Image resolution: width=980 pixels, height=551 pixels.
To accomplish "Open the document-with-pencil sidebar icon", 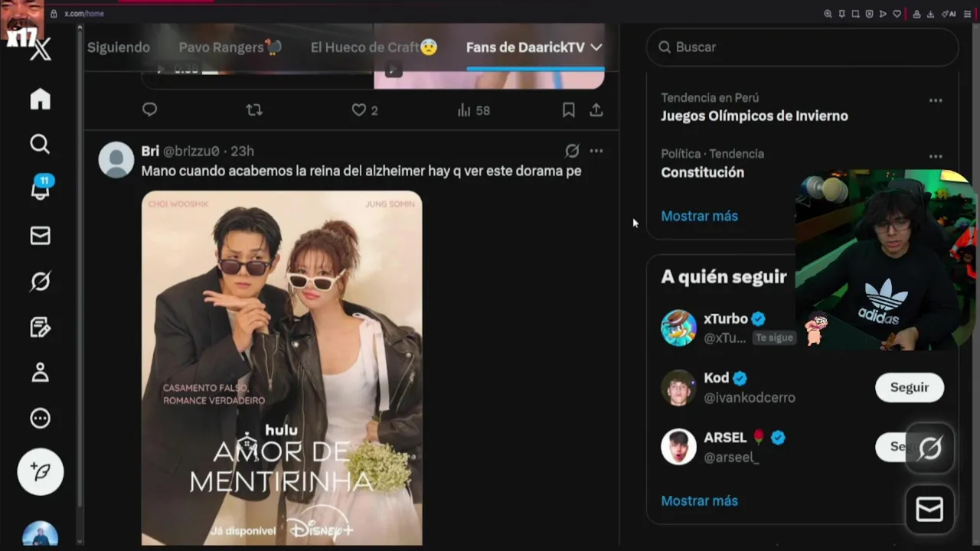I will [40, 328].
